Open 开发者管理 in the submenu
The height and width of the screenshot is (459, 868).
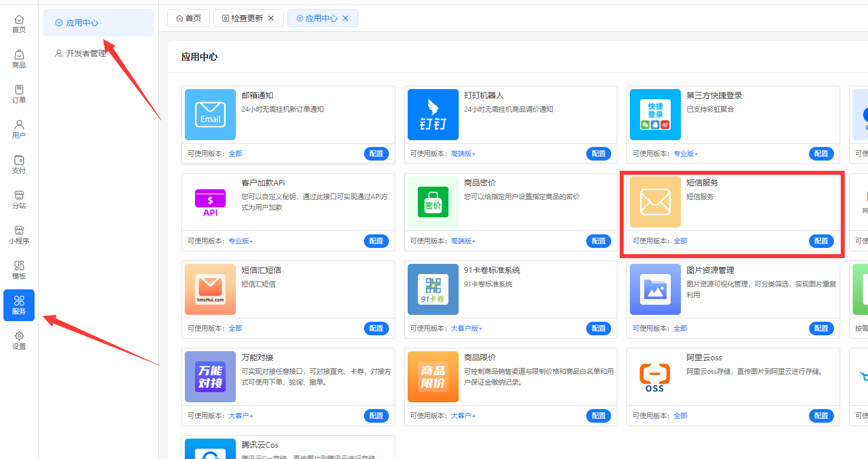click(x=86, y=53)
